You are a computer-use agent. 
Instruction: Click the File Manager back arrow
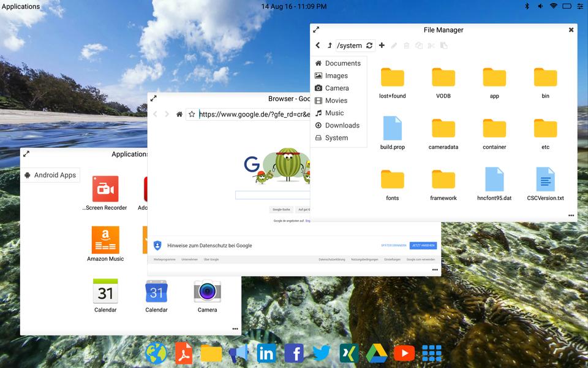(x=318, y=45)
